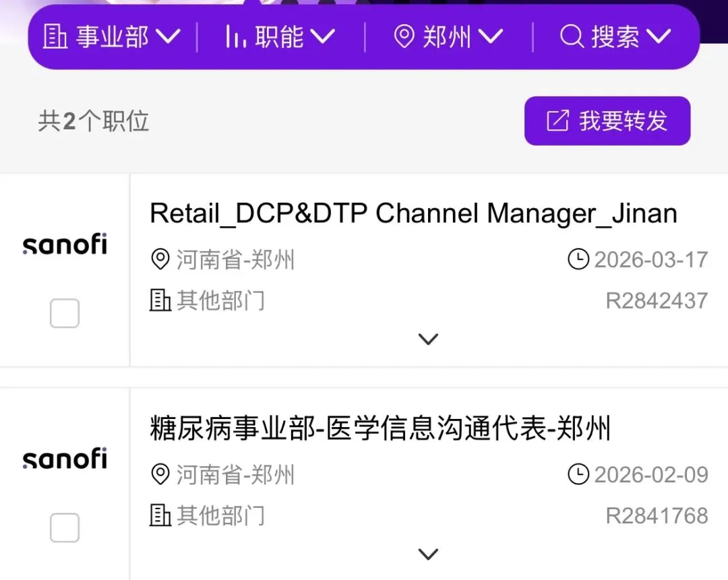Screen dimensions: 728x580
Task: Click 河南省-郑州 on the Retail_DCP&DTP job
Action: pos(235,259)
